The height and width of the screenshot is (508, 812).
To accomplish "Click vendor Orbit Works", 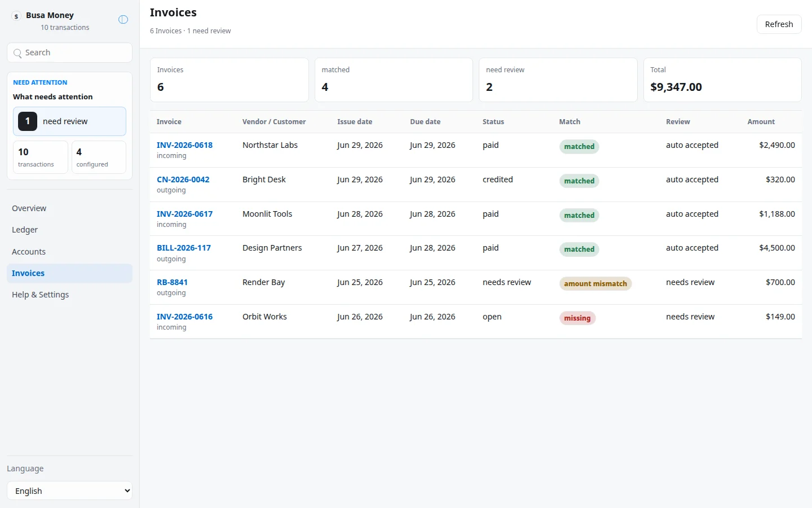I will tap(264, 317).
